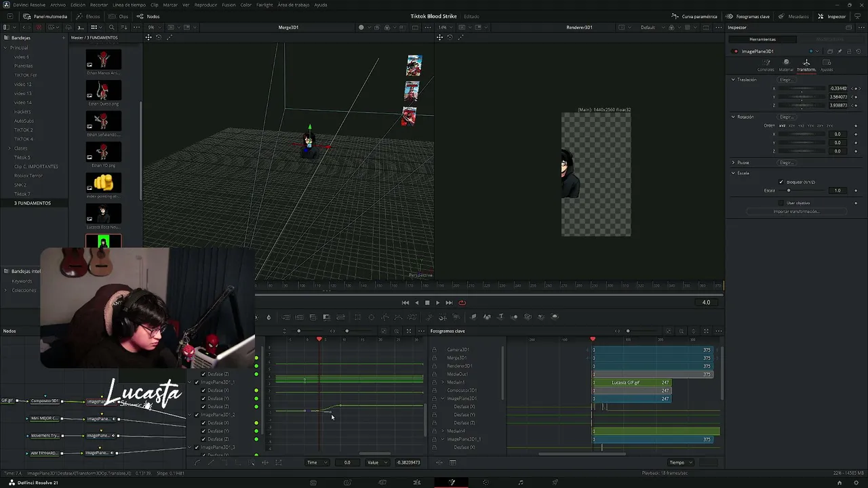Screen dimensions: 868x488
Task: Pin the ImagePlane3D1 tool in Inspector
Action: click(x=839, y=52)
